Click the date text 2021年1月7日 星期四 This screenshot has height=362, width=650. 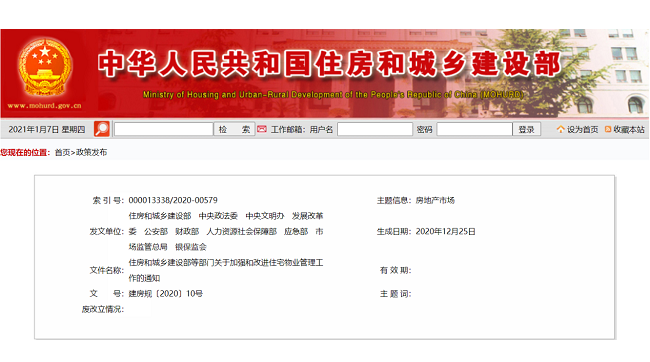(46, 130)
